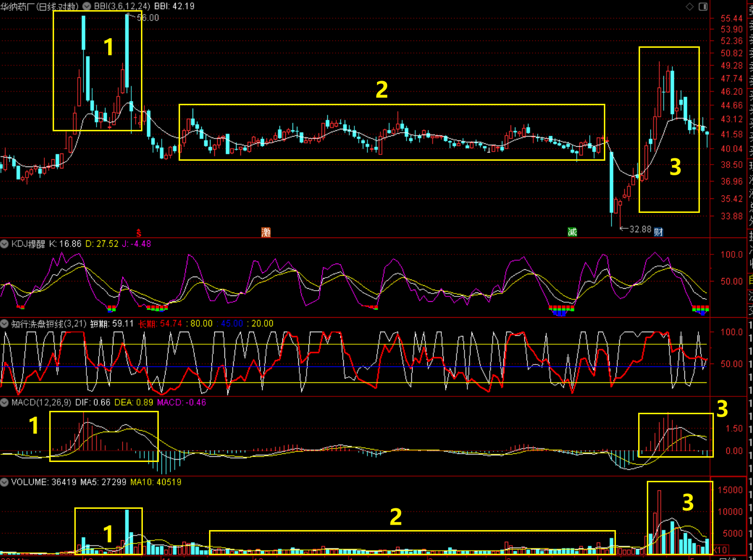Click the 长期: 54.74 value
The height and width of the screenshot is (560, 753).
click(160, 323)
